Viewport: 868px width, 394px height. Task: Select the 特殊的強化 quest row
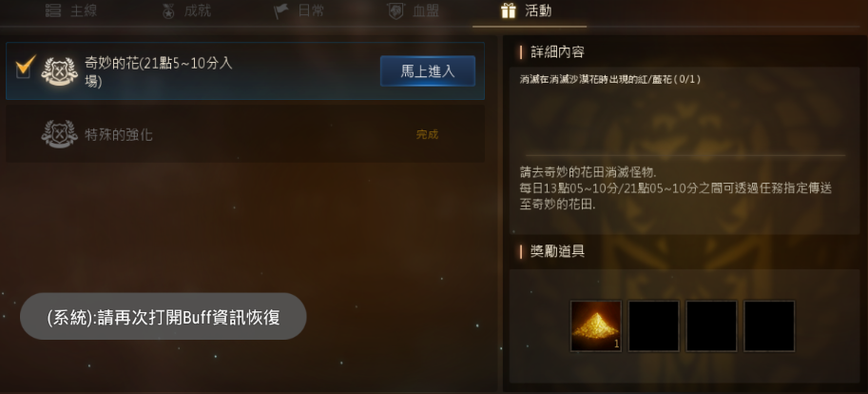(245, 134)
